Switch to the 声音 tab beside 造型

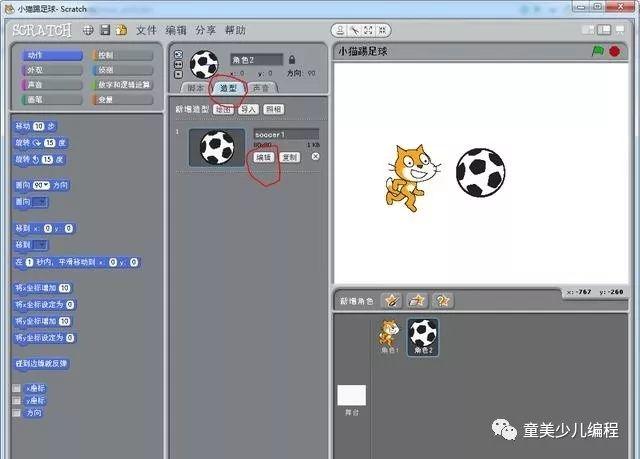(261, 88)
